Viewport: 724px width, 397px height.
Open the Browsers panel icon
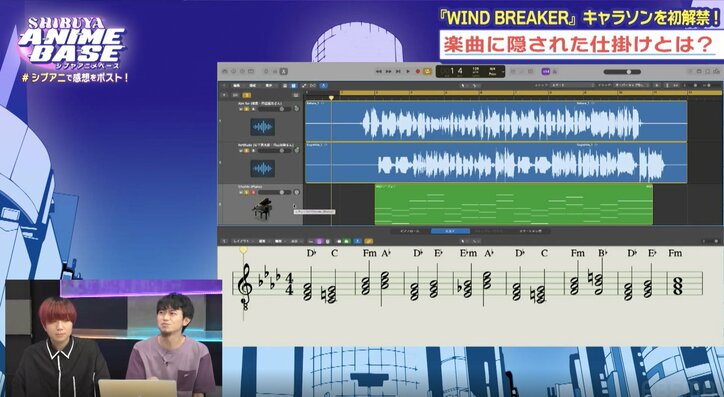(716, 71)
